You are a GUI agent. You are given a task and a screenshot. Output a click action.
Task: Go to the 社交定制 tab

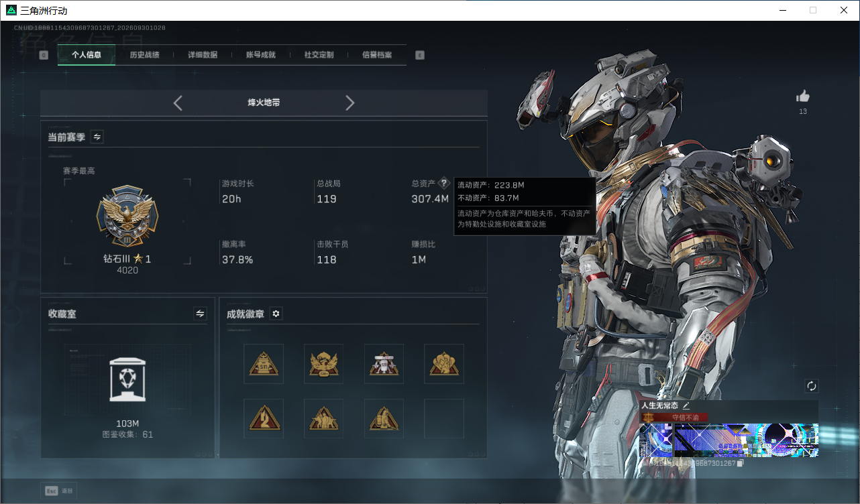pos(319,55)
